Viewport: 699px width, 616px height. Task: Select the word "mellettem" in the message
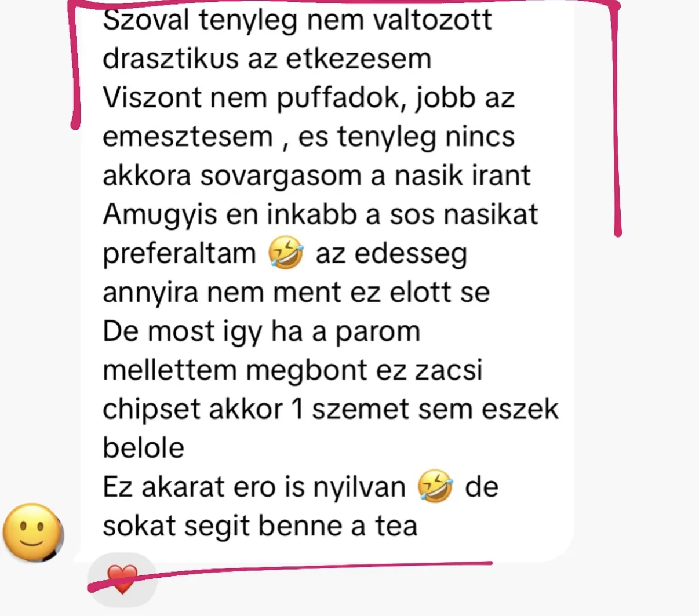click(x=170, y=370)
